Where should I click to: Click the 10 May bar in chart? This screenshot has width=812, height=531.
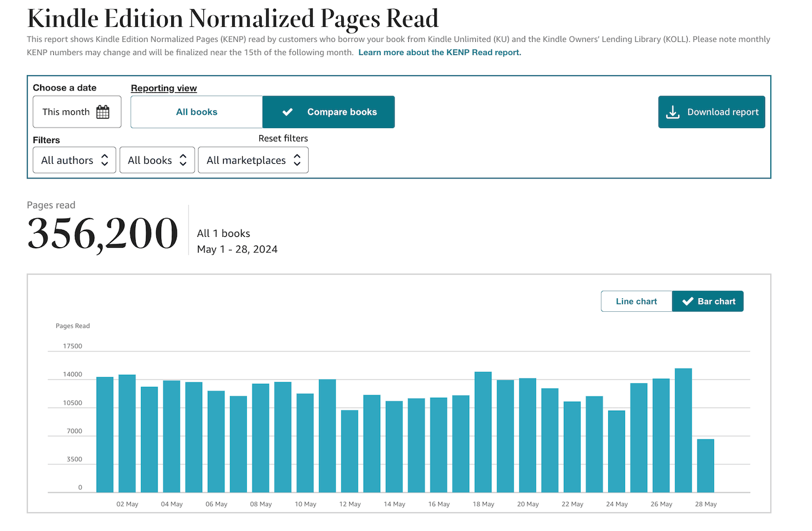click(x=305, y=443)
